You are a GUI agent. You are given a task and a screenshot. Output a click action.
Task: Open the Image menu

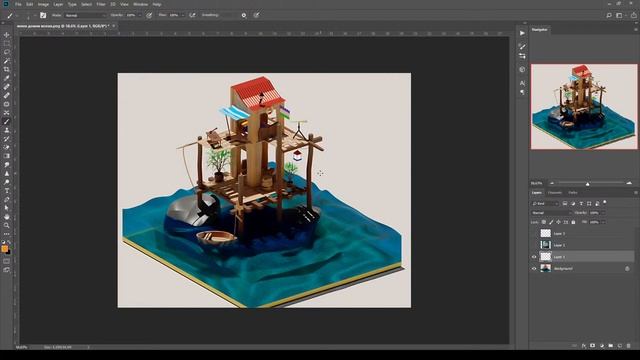tap(43, 4)
